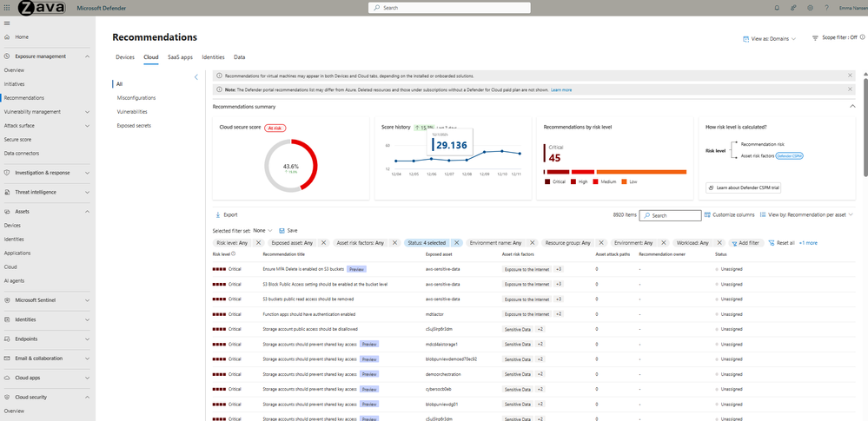
Task: Switch to the SaaS apps tab
Action: tap(181, 57)
